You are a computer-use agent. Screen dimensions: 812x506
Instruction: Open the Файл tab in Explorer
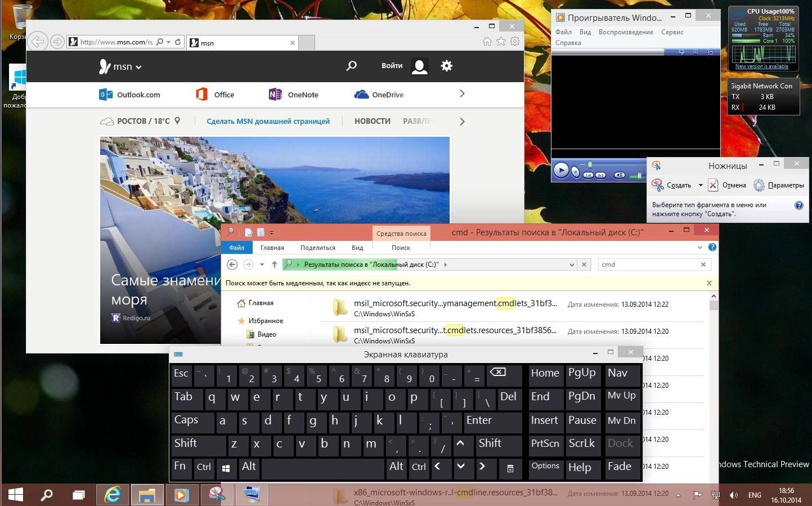pos(236,248)
